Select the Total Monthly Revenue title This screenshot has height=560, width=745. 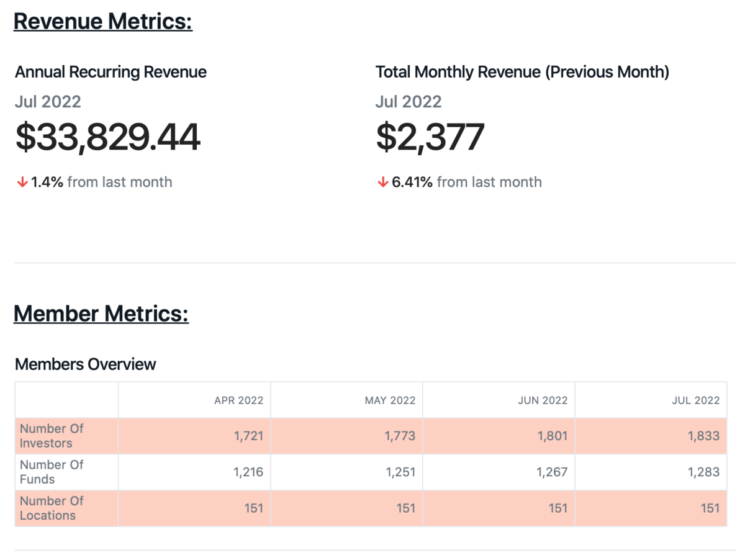[x=522, y=72]
